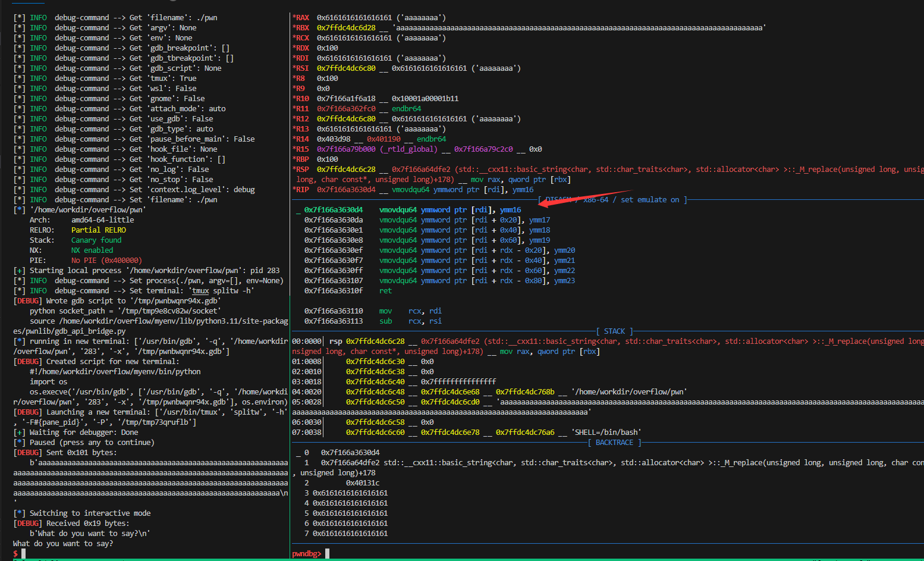Click the BACKTRACE section header
This screenshot has height=561, width=924.
click(614, 443)
